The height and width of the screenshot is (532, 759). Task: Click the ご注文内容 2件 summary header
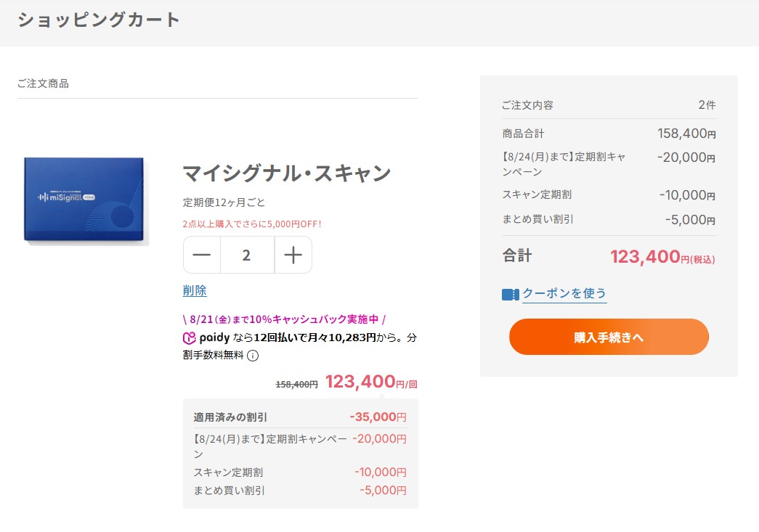[609, 105]
